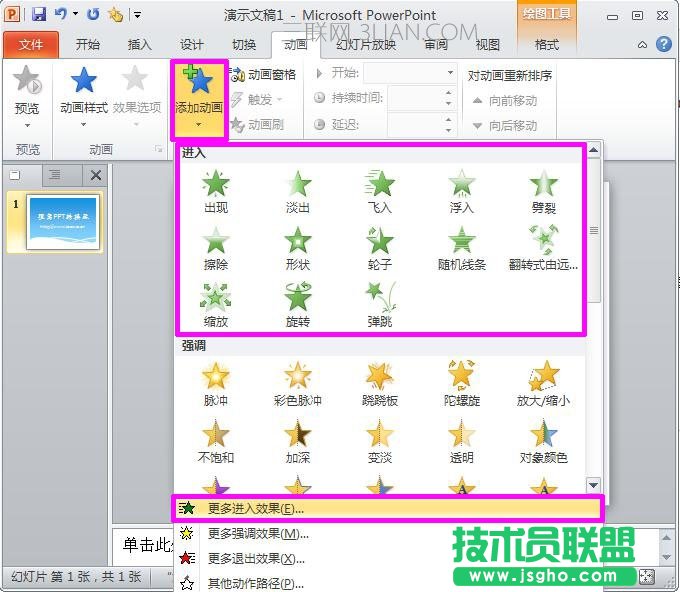Apply the 放大/缩小 grow/shrink effect
Viewport: 680px width, 592px height.
point(543,384)
